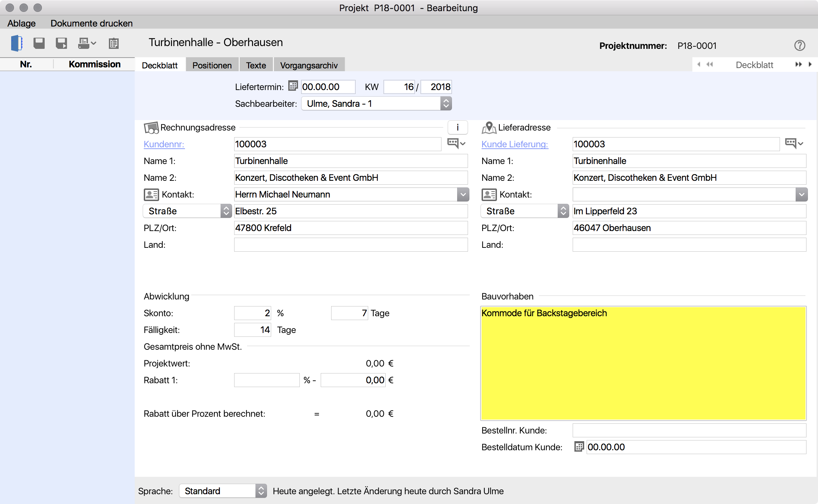Viewport: 818px width, 504px height.
Task: Open the Sprache Standard dropdown
Action: click(223, 491)
